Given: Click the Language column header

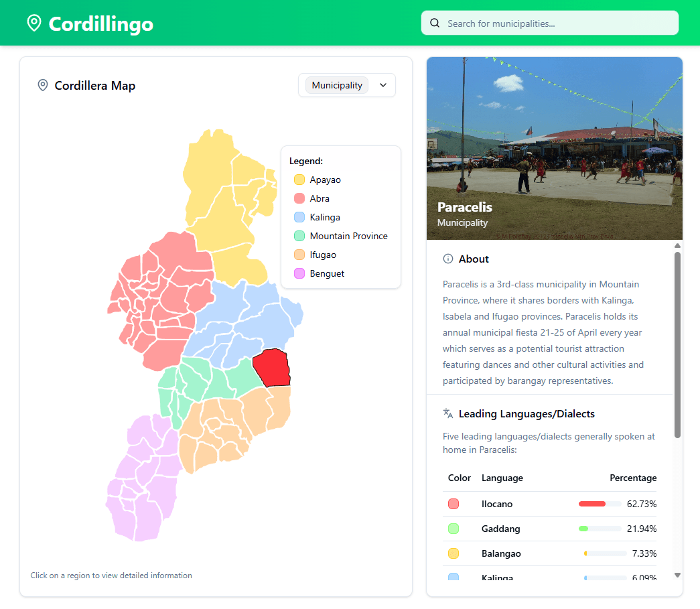Looking at the screenshot, I should tap(502, 478).
